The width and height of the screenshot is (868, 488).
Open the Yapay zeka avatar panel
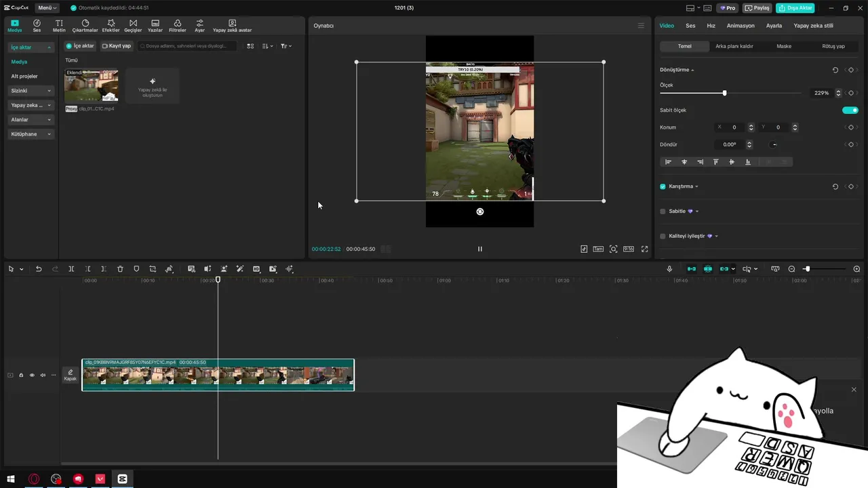[x=232, y=26]
